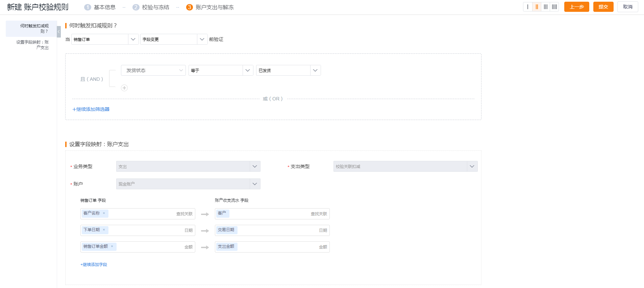Click the 提交 submit button
Screen dimensions: 644x288
[x=603, y=7]
